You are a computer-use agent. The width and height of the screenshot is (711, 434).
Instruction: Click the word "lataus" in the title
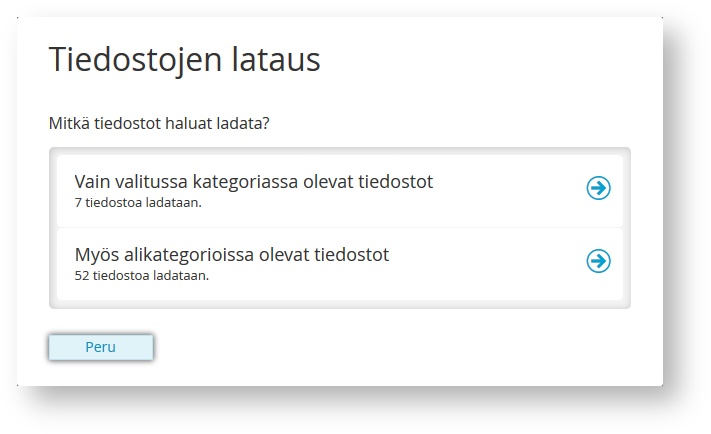pyautogui.click(x=276, y=59)
